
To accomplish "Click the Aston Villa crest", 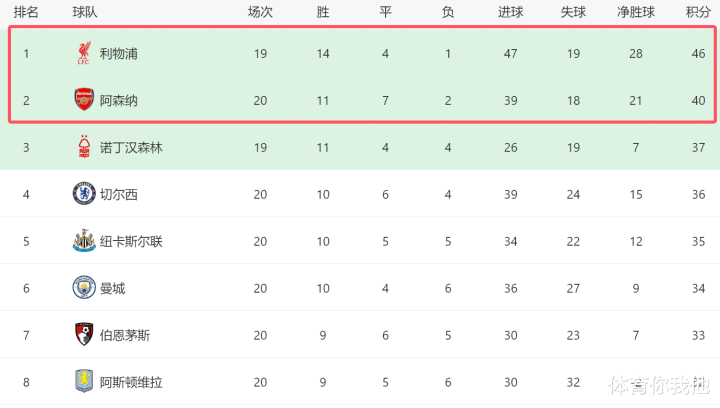I will point(84,381).
